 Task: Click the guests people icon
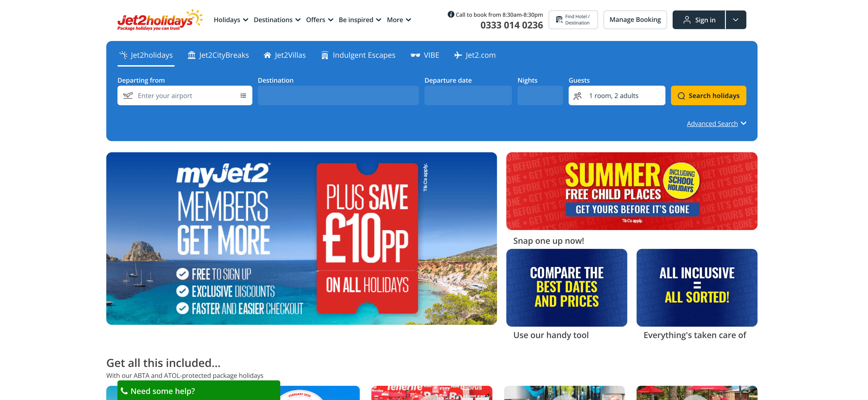(578, 96)
